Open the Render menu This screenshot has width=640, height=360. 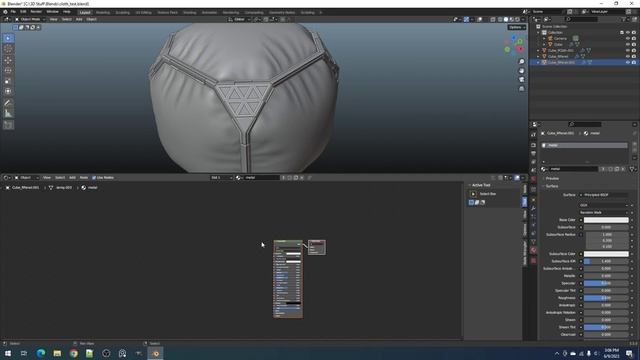[x=36, y=12]
